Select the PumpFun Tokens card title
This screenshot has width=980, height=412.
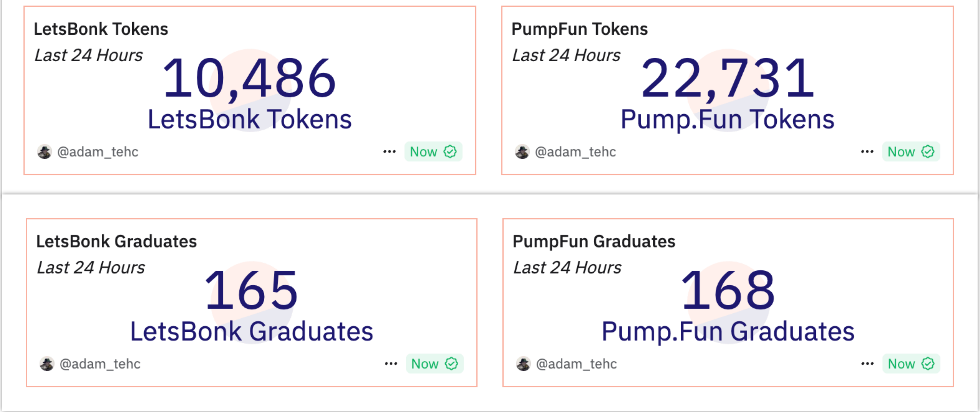(x=579, y=28)
